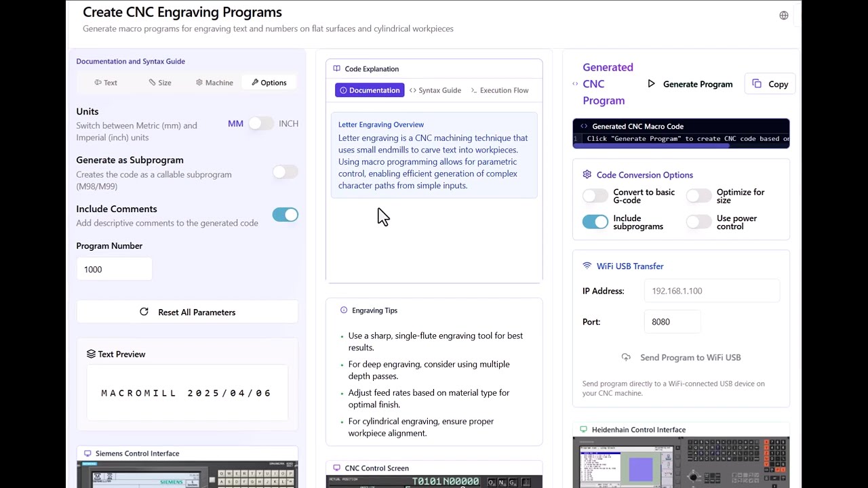This screenshot has width=868, height=488.
Task: Click the horizontal scrollbar under the generated code
Action: (x=652, y=146)
